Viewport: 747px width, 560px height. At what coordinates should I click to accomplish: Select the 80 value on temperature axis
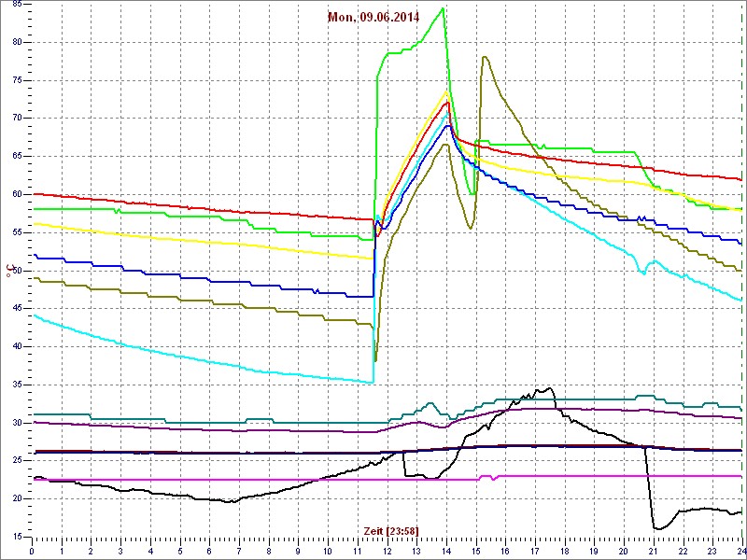click(16, 42)
